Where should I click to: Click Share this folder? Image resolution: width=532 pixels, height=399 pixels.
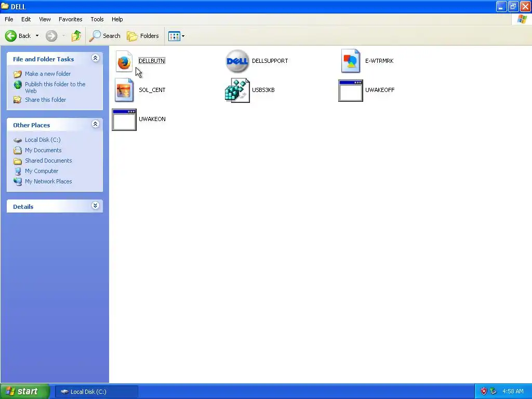point(46,100)
